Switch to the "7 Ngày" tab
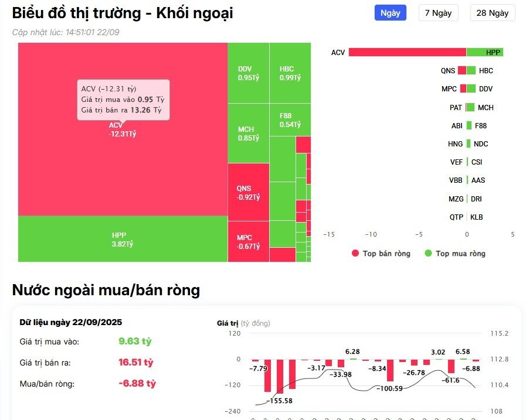 pos(438,13)
